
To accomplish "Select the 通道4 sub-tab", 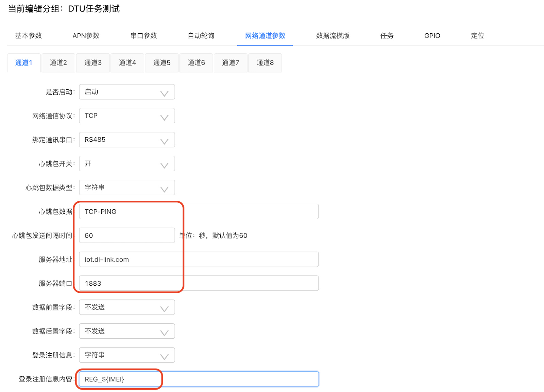I will click(127, 63).
